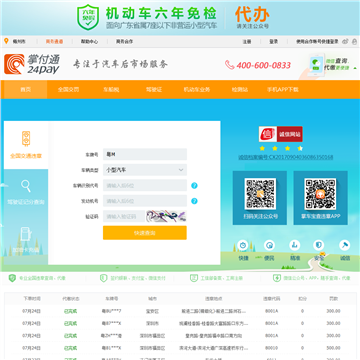Expand the 车辆类型 小型汽车 dropdown
The width and height of the screenshot is (360, 360).
145,170
